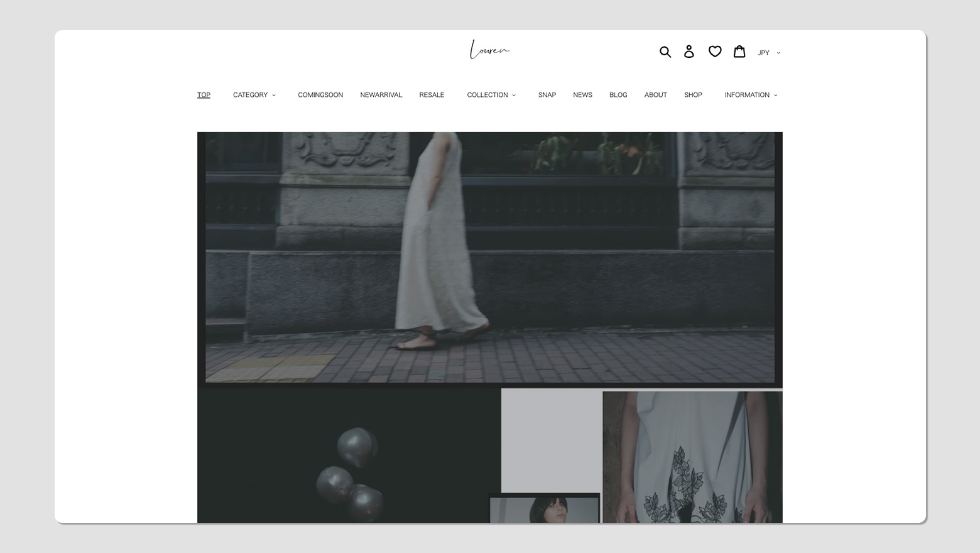Screen dimensions: 980x553
Task: Open the NEWS page
Action: click(x=582, y=95)
